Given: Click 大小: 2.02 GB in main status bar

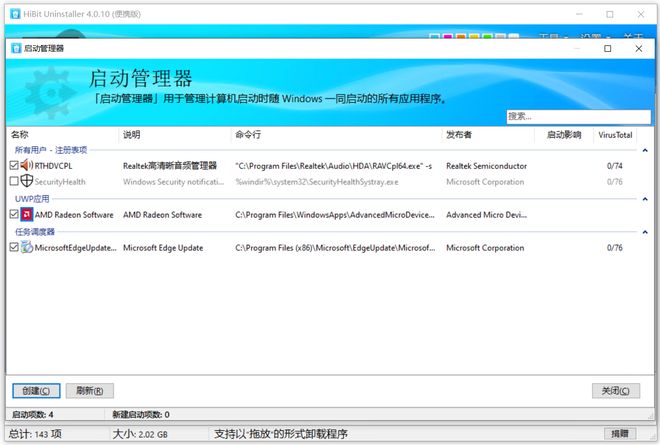Looking at the screenshot, I should (x=140, y=434).
